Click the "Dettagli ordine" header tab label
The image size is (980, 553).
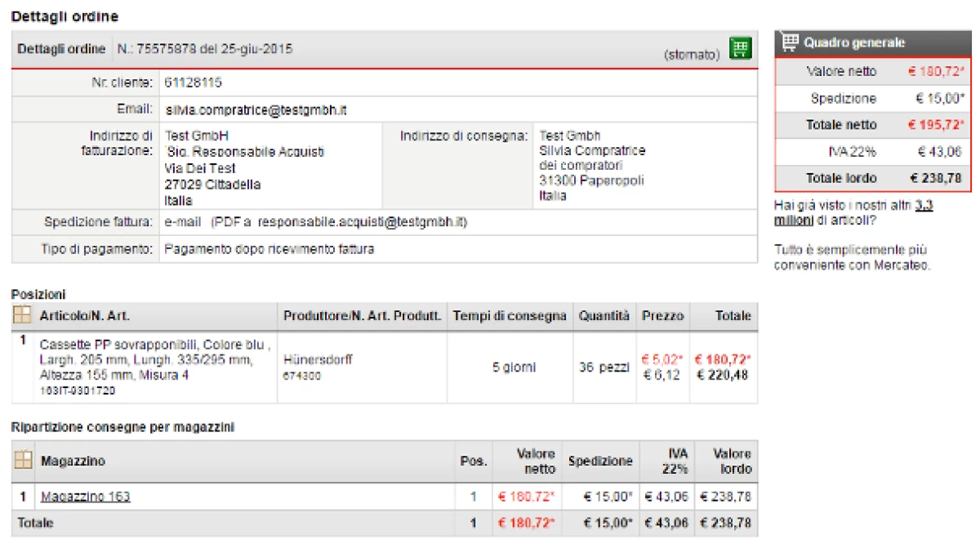(x=61, y=49)
